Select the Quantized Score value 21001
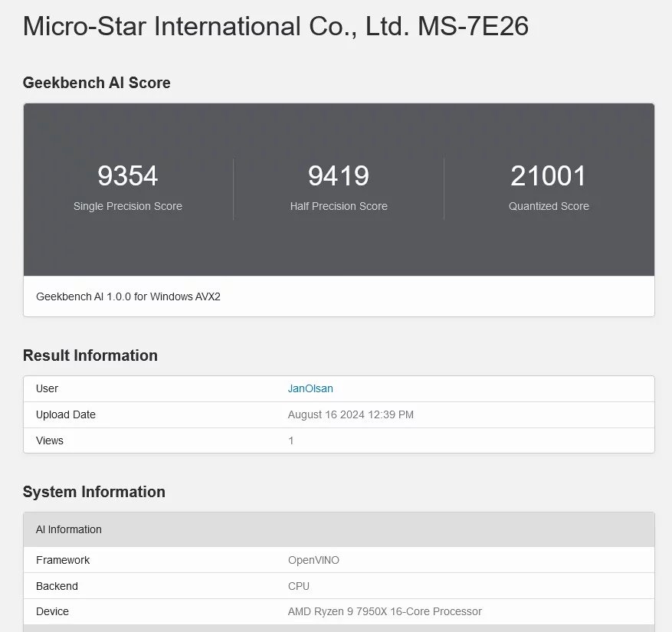The width and height of the screenshot is (672, 632). 548,175
